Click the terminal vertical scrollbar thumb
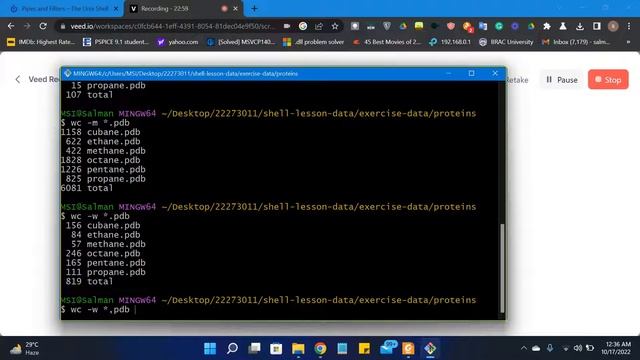Image resolution: width=640 pixels, height=360 pixels. [502, 268]
